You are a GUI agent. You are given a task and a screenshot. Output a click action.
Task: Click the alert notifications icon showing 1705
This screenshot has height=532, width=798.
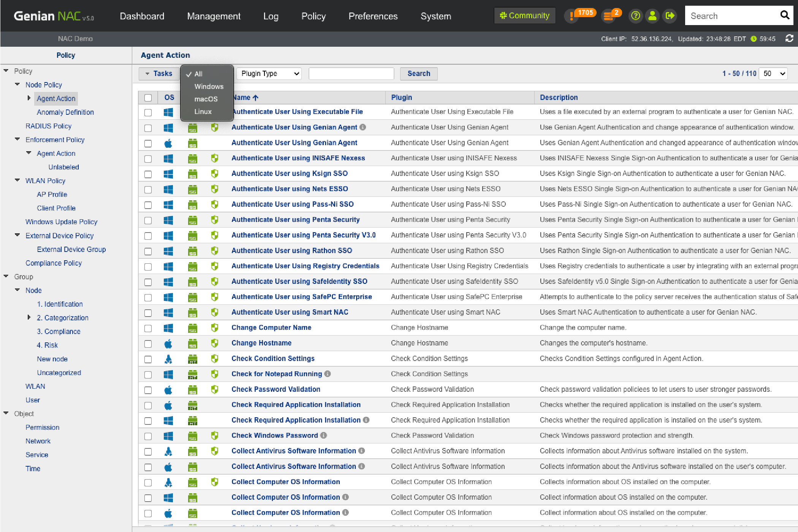(572, 16)
